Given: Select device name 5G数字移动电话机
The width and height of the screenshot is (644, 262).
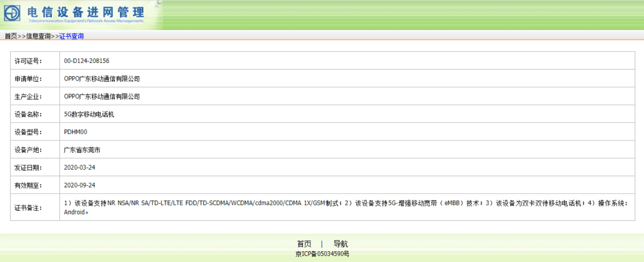Looking at the screenshot, I should coord(89,114).
